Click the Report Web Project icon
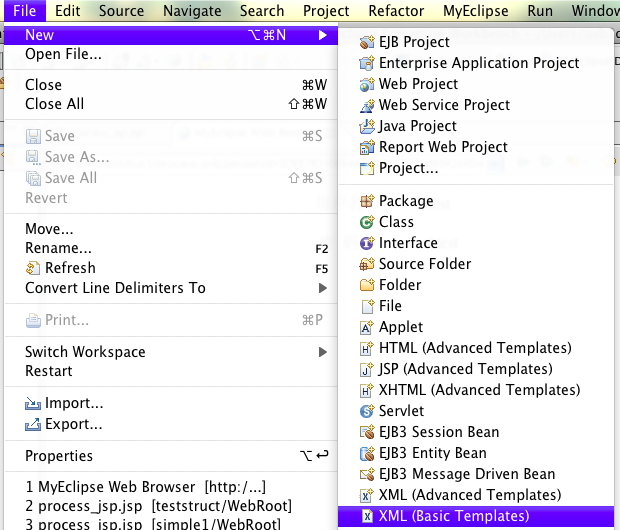Screen dimensions: 620x530 (367, 147)
